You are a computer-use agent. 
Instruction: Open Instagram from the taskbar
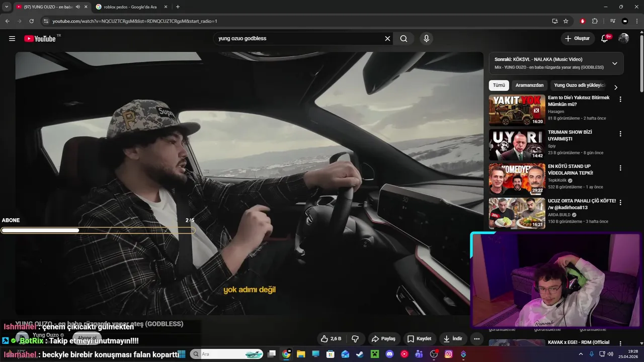[449, 354]
